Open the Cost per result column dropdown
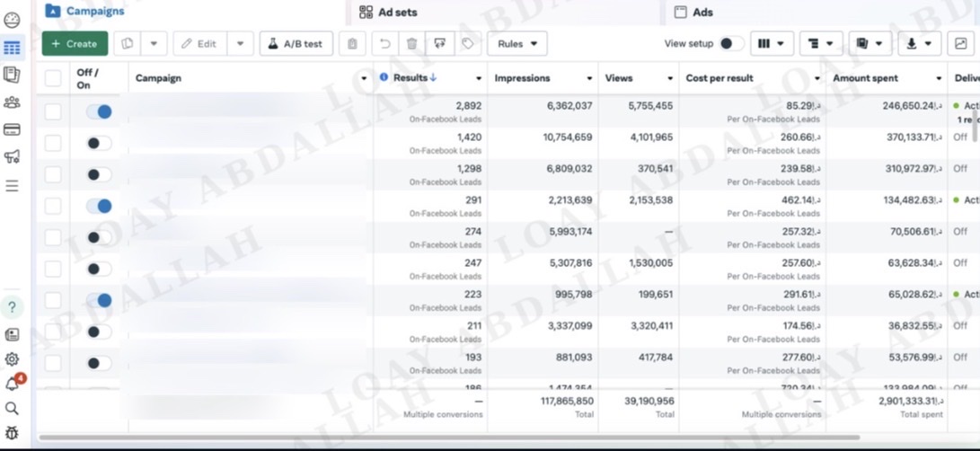 coord(817,78)
